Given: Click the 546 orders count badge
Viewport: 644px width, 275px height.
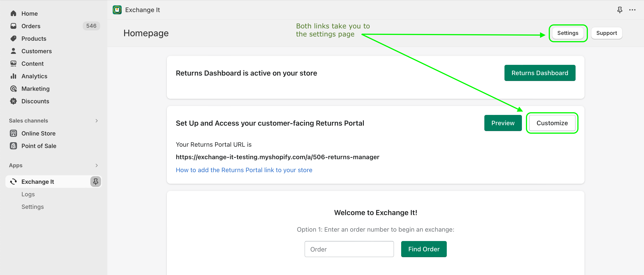Looking at the screenshot, I should click(x=91, y=26).
